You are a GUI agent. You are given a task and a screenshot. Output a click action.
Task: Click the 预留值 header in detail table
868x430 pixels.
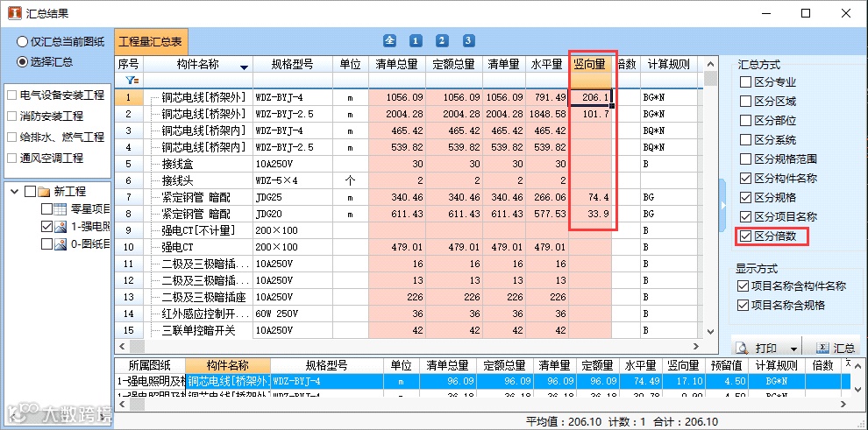point(726,365)
